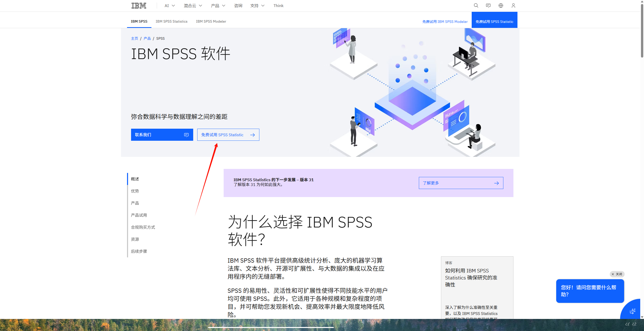This screenshot has height=331, width=644.
Task: Switch to the IBM SPSS Statistics tab
Action: [x=172, y=21]
